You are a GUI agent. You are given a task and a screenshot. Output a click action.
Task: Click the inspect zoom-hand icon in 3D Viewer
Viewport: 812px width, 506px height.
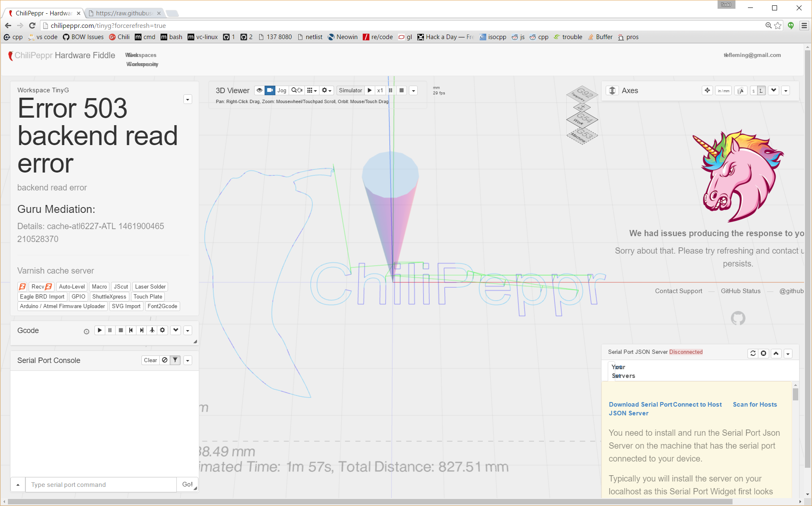(297, 91)
